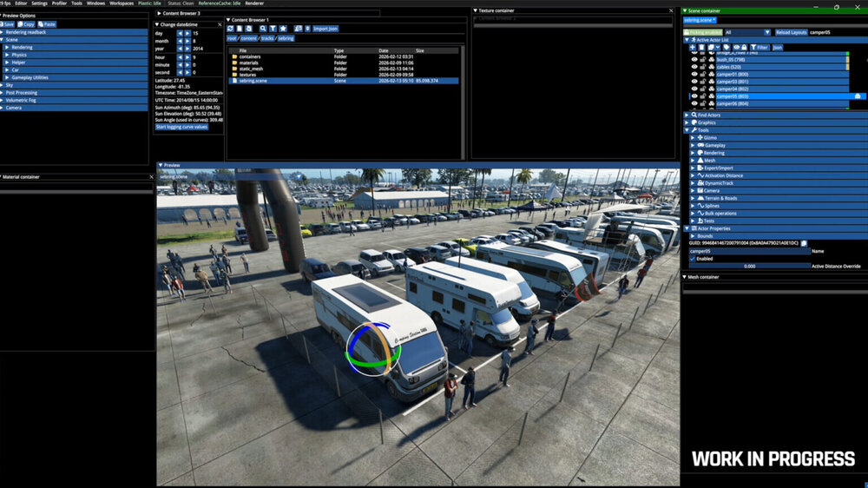Viewport: 868px width, 488px height.
Task: Click the tracks breadcrumb in Content Browser 1
Action: (x=267, y=38)
